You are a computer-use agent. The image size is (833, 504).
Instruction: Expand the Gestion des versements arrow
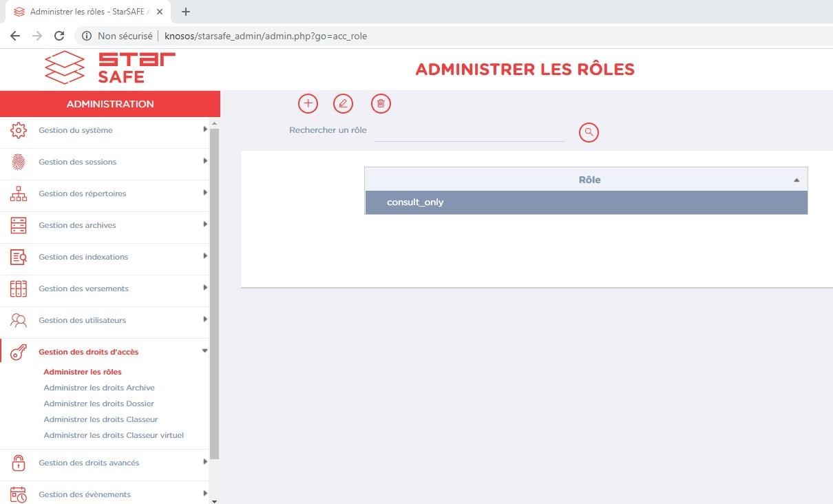(x=205, y=288)
